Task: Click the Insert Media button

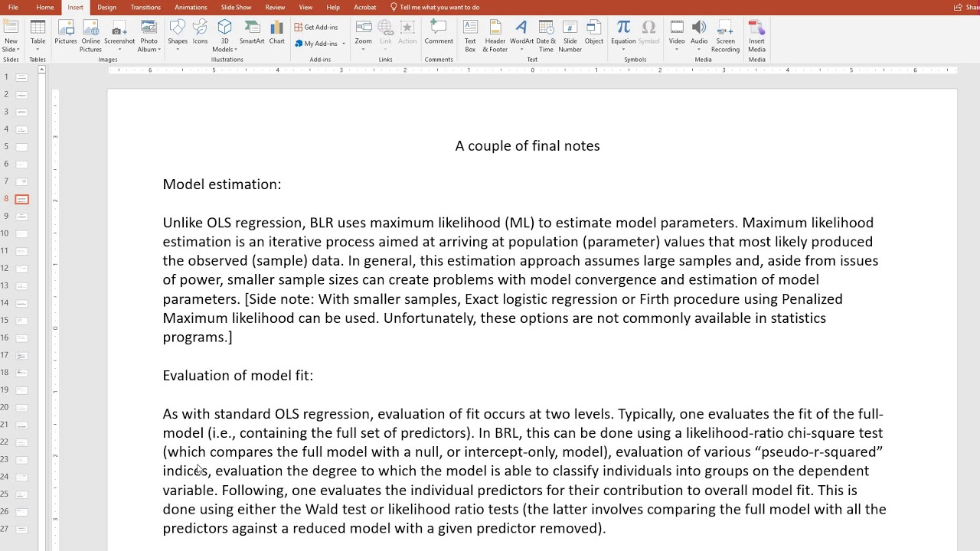Action: tap(756, 36)
